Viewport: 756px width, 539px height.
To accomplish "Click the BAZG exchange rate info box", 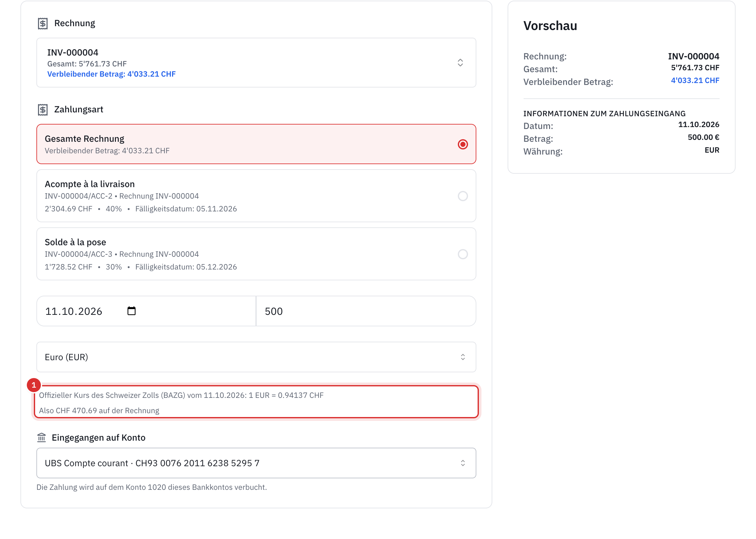I will [x=256, y=402].
